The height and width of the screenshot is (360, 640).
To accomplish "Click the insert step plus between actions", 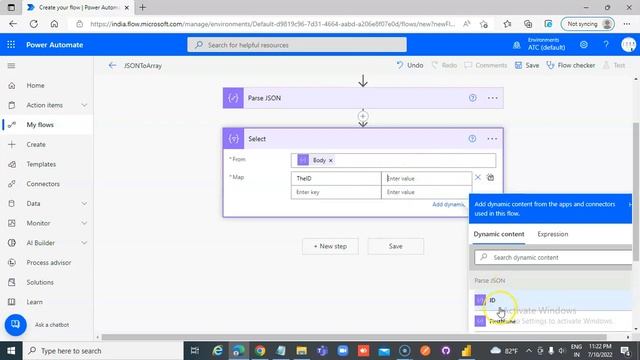I will coord(363,116).
